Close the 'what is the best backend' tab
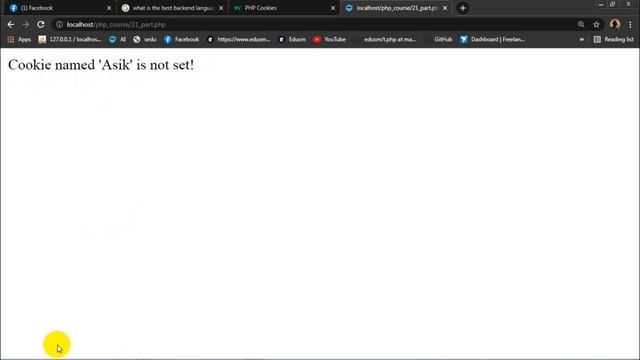 (x=221, y=8)
